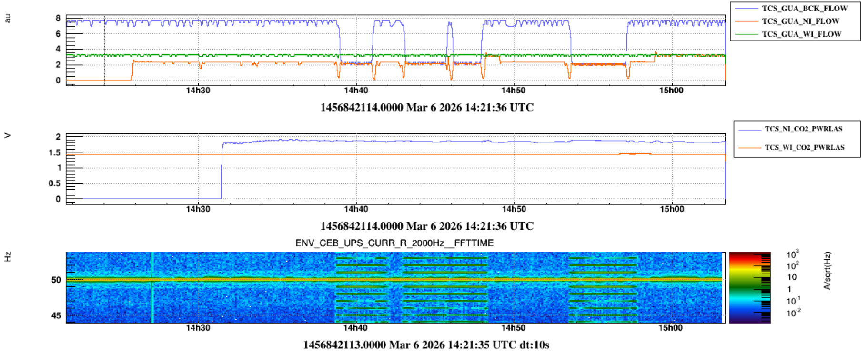Select the TCS_GUA_WI_FLOW legend label
The width and height of the screenshot is (868, 355).
coord(801,34)
